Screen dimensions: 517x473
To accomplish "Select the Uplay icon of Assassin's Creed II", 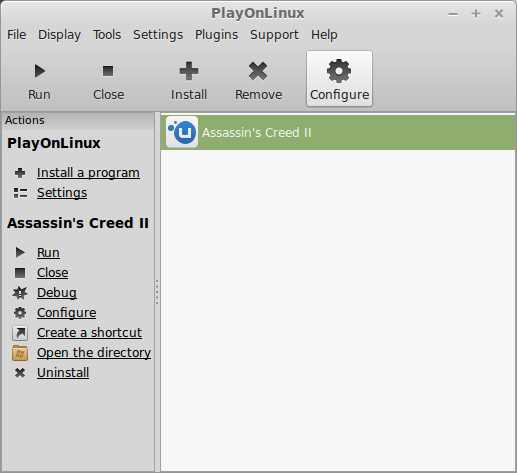I will tap(182, 132).
